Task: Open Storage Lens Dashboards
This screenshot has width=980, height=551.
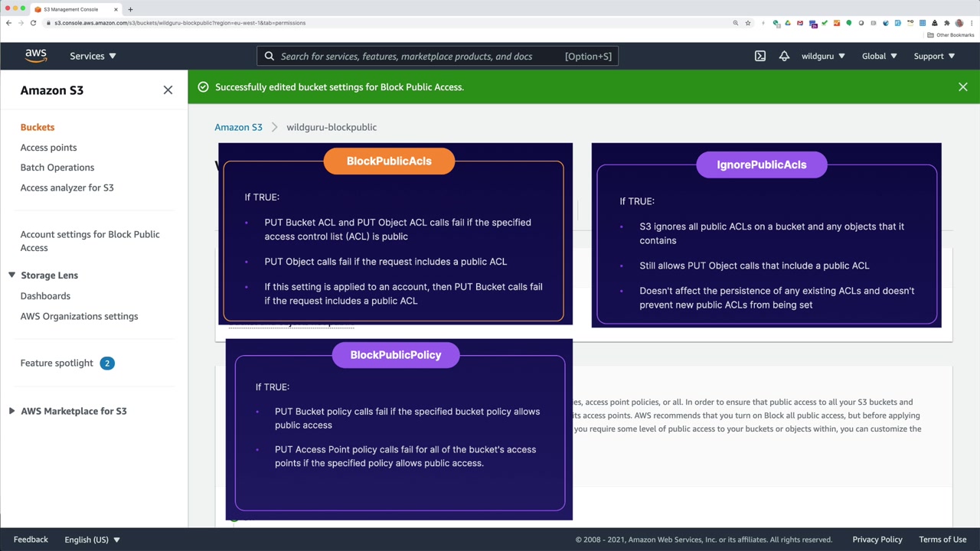Action: click(x=45, y=296)
